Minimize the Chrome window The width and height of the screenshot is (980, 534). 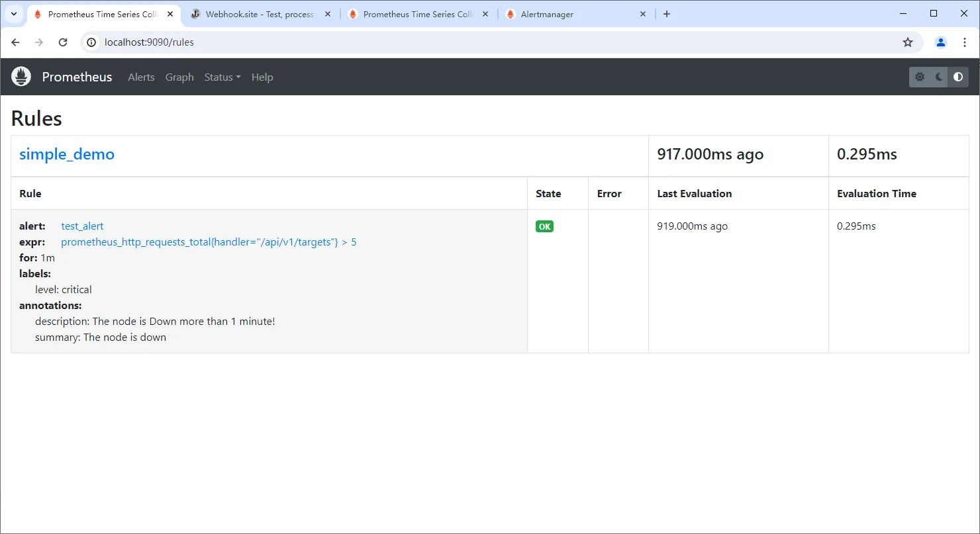(903, 13)
